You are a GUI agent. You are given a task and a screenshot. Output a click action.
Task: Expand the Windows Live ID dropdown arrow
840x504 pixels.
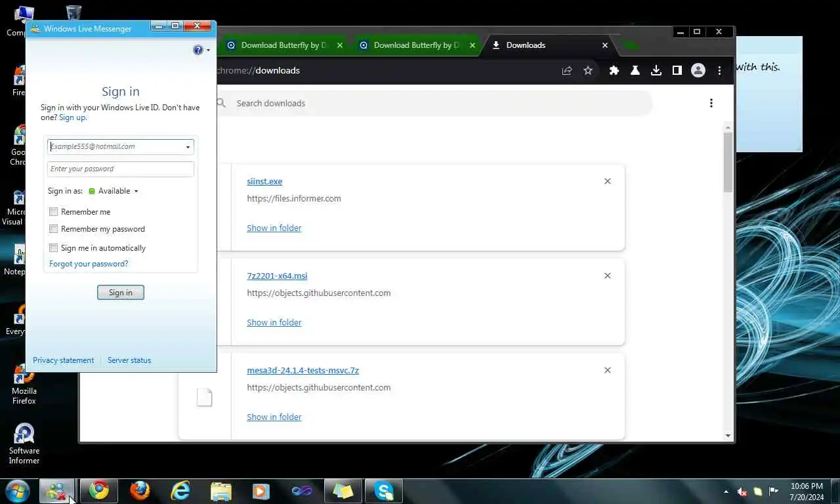point(188,147)
